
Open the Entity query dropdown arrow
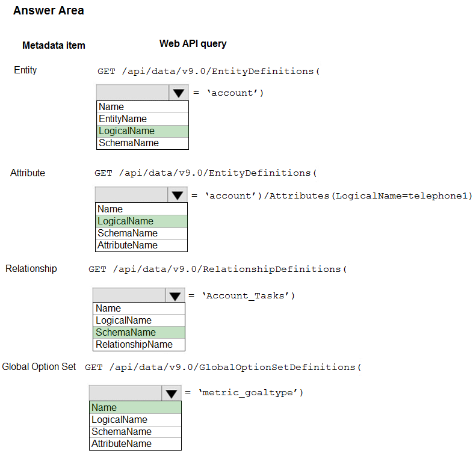[x=179, y=93]
